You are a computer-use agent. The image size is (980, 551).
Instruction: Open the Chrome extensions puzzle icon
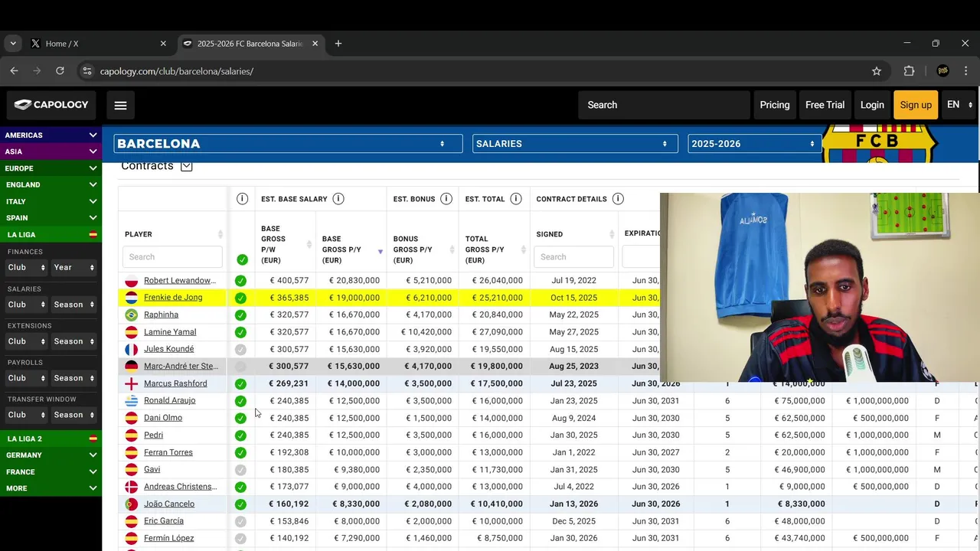point(909,71)
